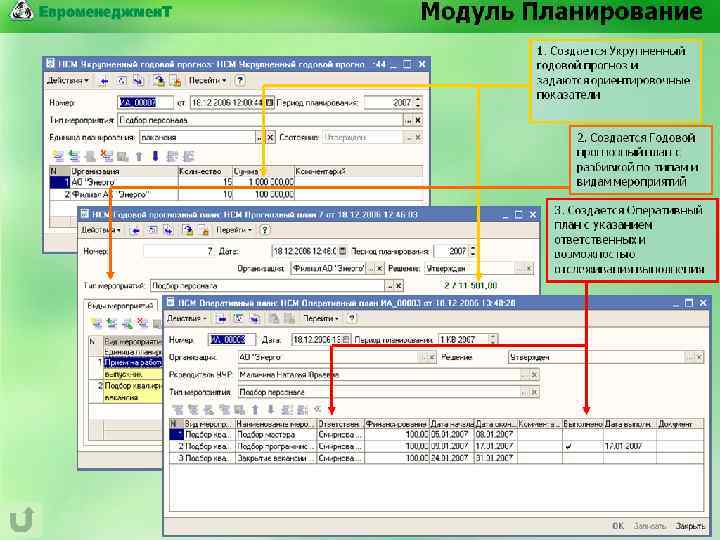Click Номер field showing 7 in annual plan
The height and width of the screenshot is (540, 720).
[x=179, y=251]
